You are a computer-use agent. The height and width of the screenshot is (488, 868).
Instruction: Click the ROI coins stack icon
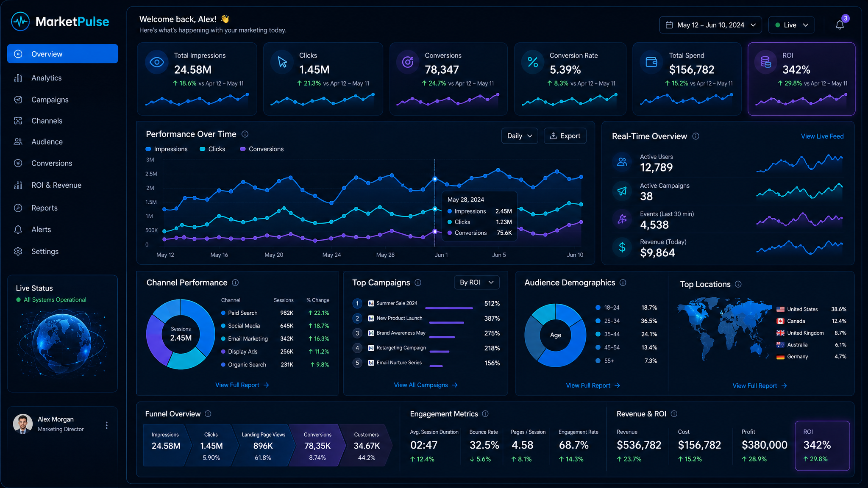(766, 62)
